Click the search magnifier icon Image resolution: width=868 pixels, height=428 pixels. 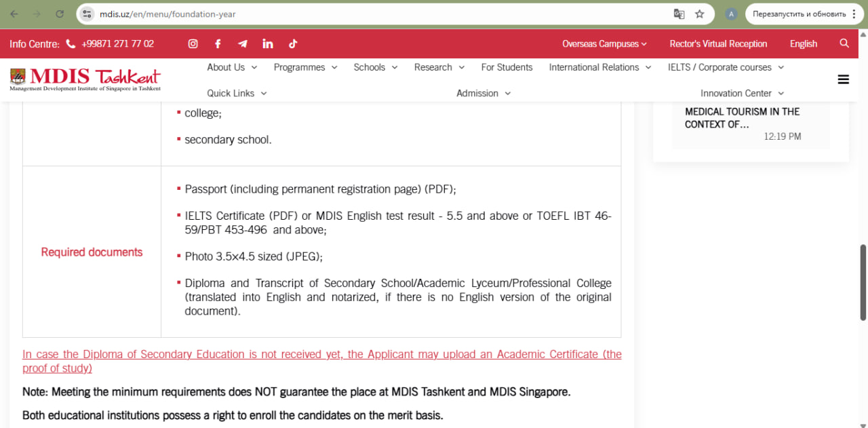844,43
